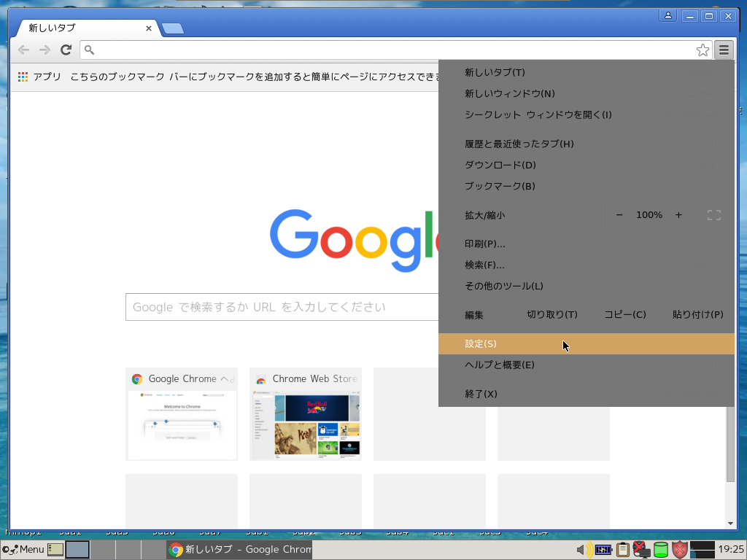Screen dimensions: 747x560
Task: Open 設定(S) from the menu
Action: [587, 344]
